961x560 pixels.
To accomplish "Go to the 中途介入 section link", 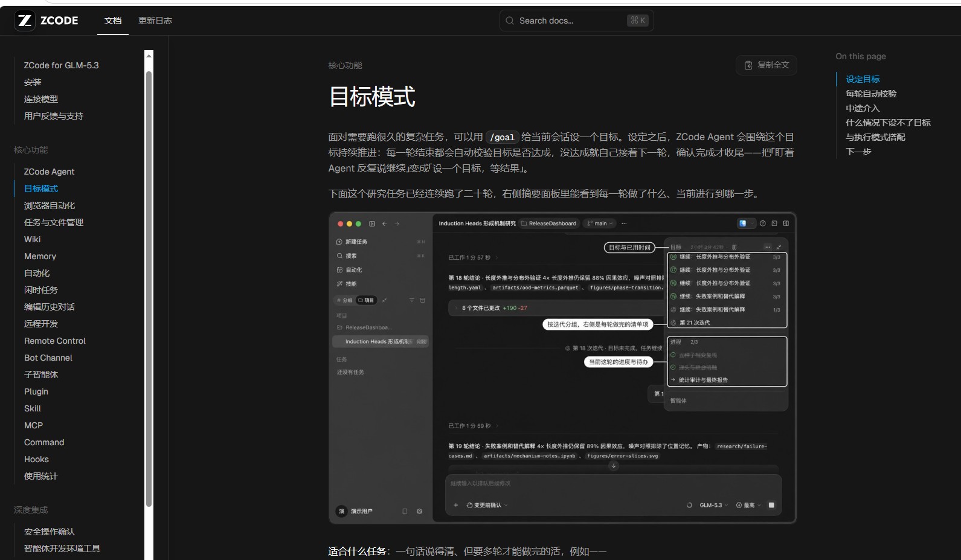I will point(863,108).
